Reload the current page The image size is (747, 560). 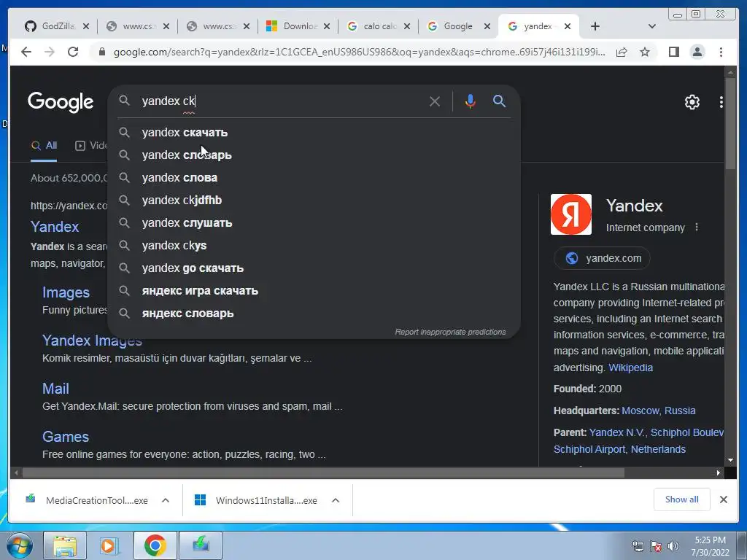click(73, 52)
